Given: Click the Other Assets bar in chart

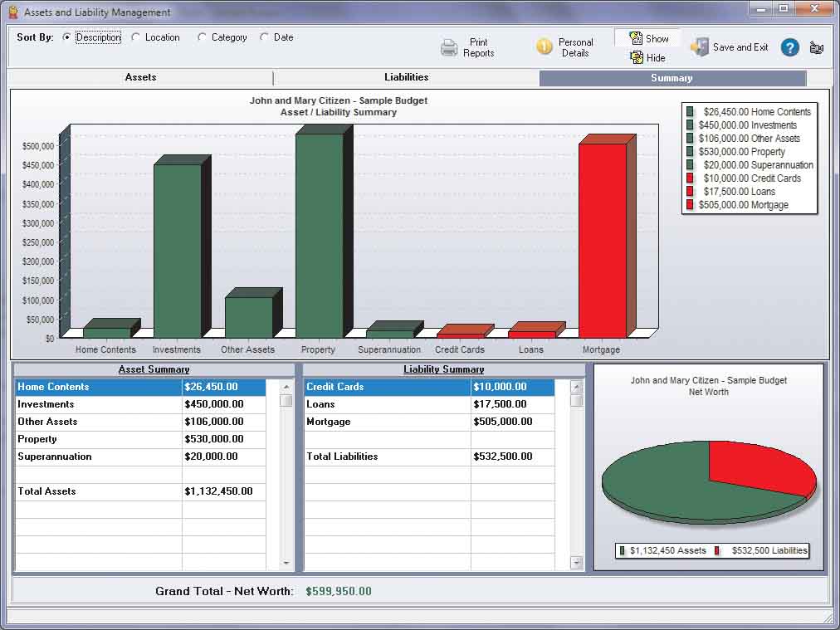Looking at the screenshot, I should pos(249,317).
